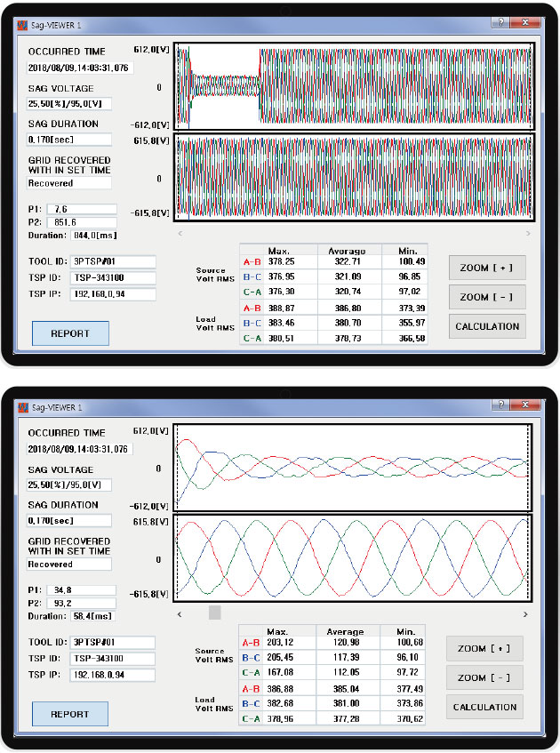560x753 pixels.
Task: Select the P2 field showing 93.2
Action: pos(81,602)
